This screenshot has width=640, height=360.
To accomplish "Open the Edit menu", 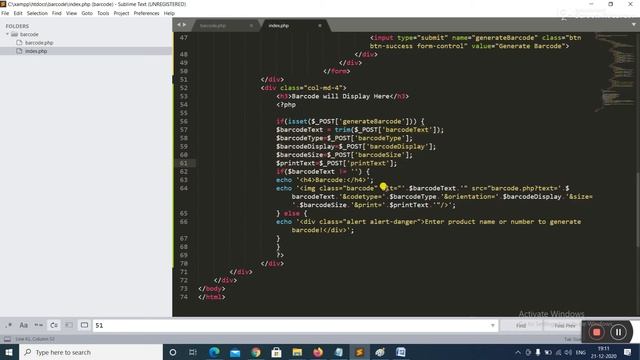I will (18, 13).
